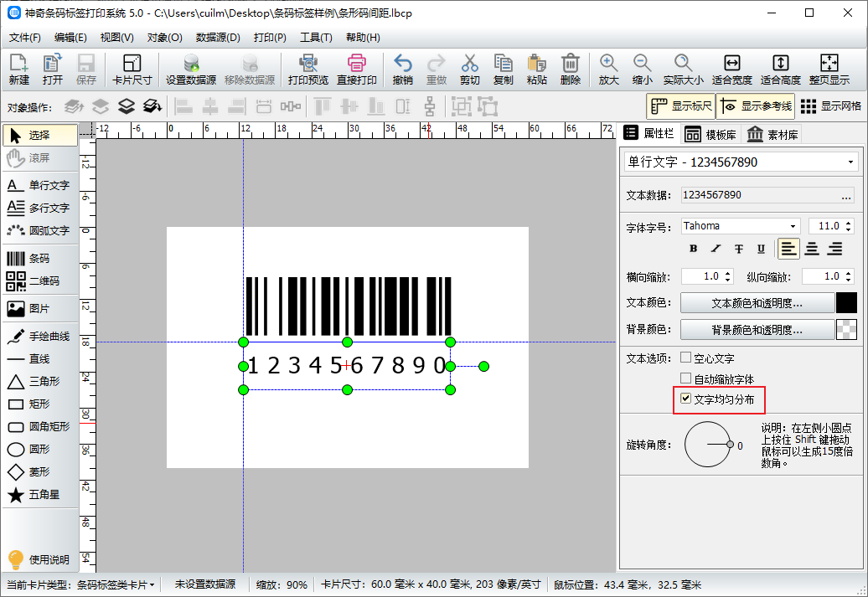The image size is (868, 597).
Task: Choose the 二维码 QR code tool
Action: [40, 281]
